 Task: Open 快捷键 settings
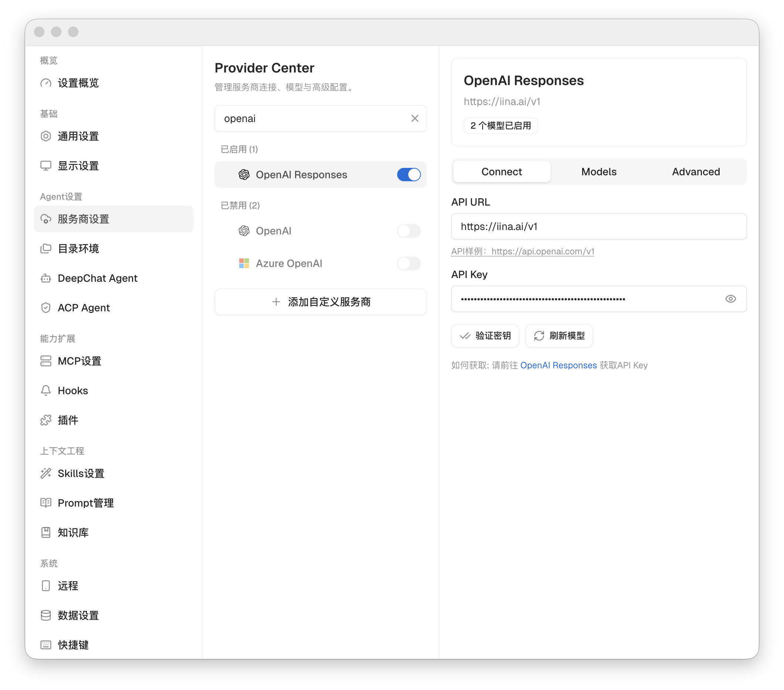click(113, 645)
